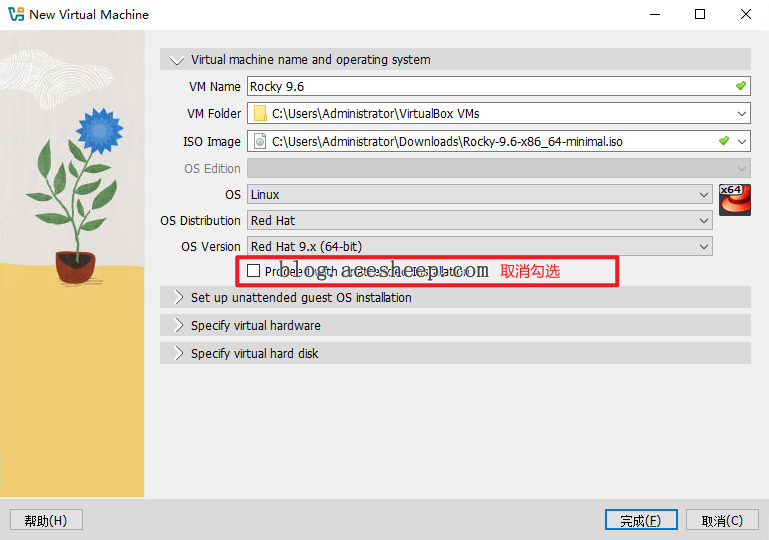This screenshot has height=540, width=769.
Task: Click the ISO Image label
Action: click(212, 142)
